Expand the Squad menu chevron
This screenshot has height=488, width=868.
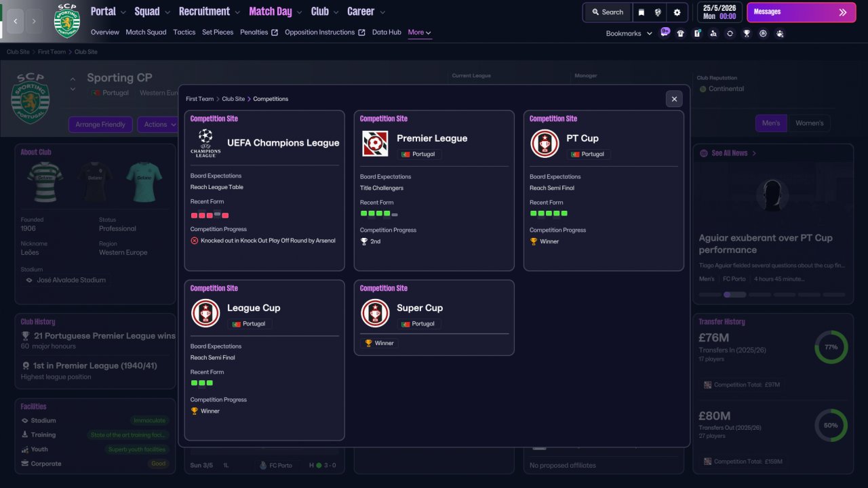pos(167,12)
